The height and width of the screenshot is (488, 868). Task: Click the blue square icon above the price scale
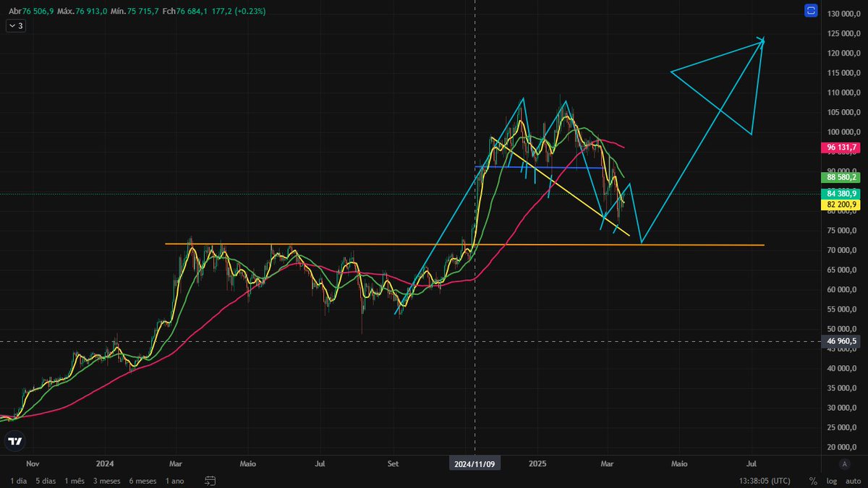(810, 10)
